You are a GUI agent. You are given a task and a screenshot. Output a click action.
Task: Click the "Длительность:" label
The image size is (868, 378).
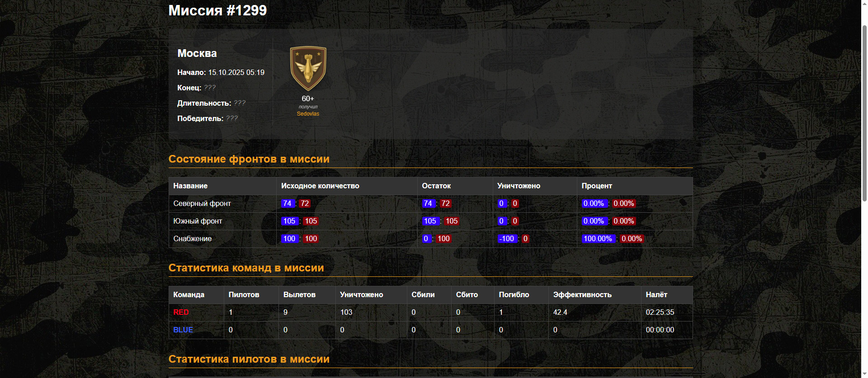[x=204, y=103]
